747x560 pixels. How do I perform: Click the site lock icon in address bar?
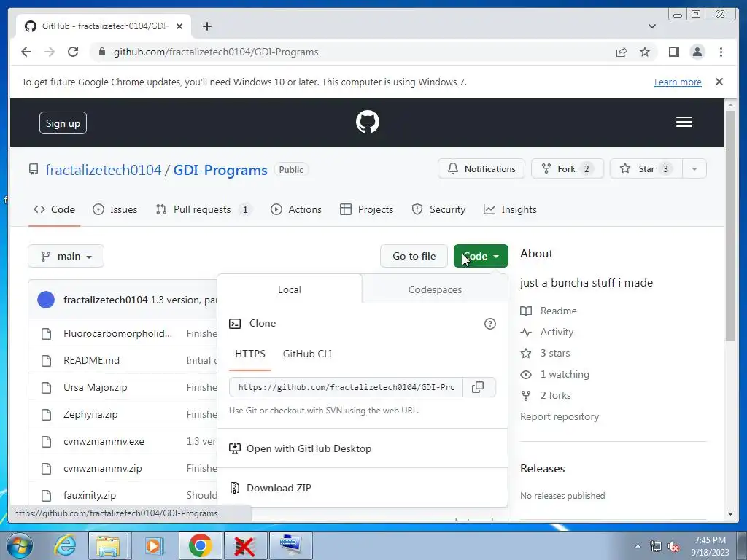coord(101,52)
